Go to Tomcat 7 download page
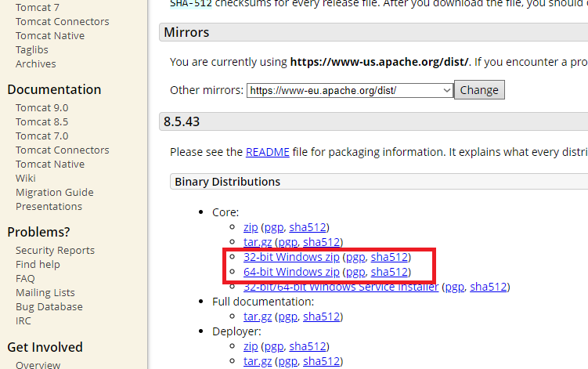 (x=38, y=8)
